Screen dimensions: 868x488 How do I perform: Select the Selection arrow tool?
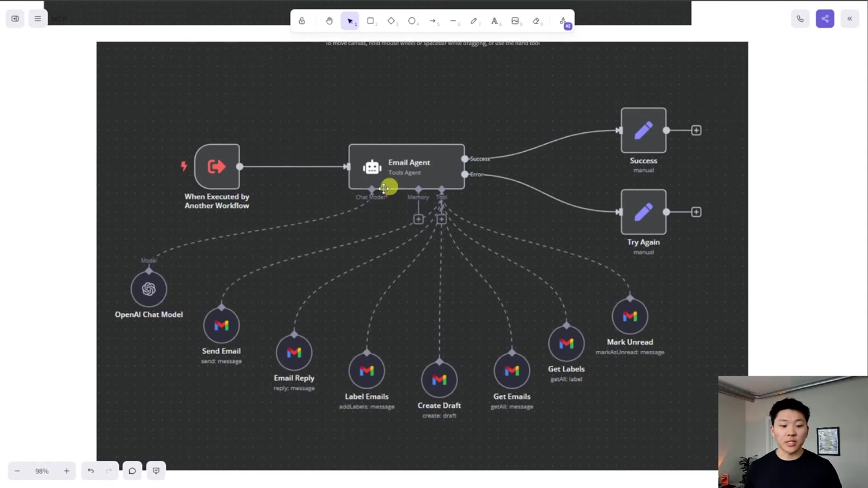350,21
